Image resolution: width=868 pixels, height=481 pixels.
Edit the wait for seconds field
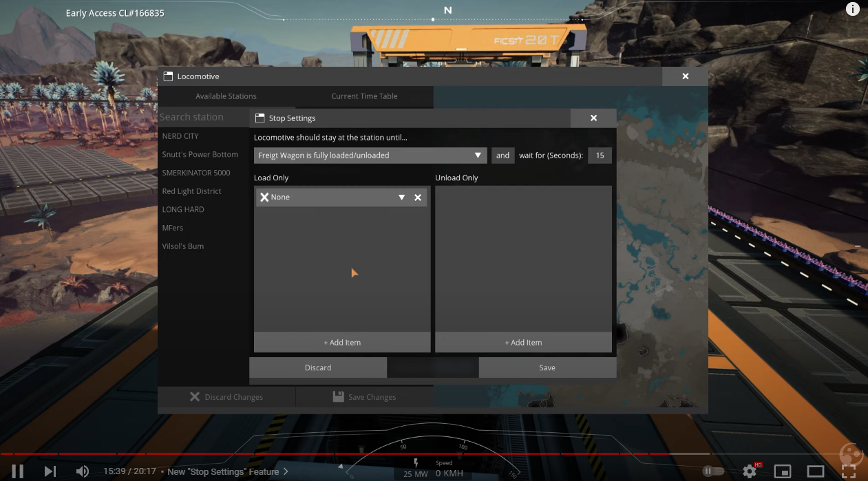600,156
